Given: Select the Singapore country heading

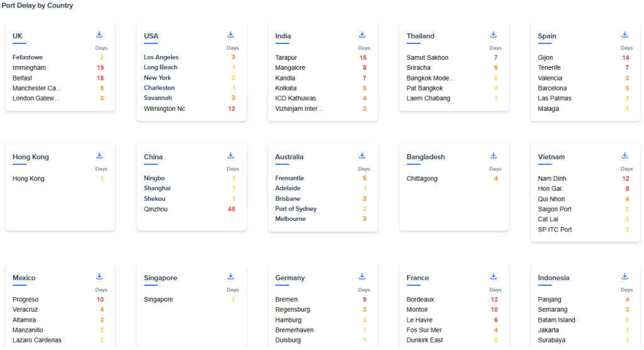Looking at the screenshot, I should coord(160,278).
